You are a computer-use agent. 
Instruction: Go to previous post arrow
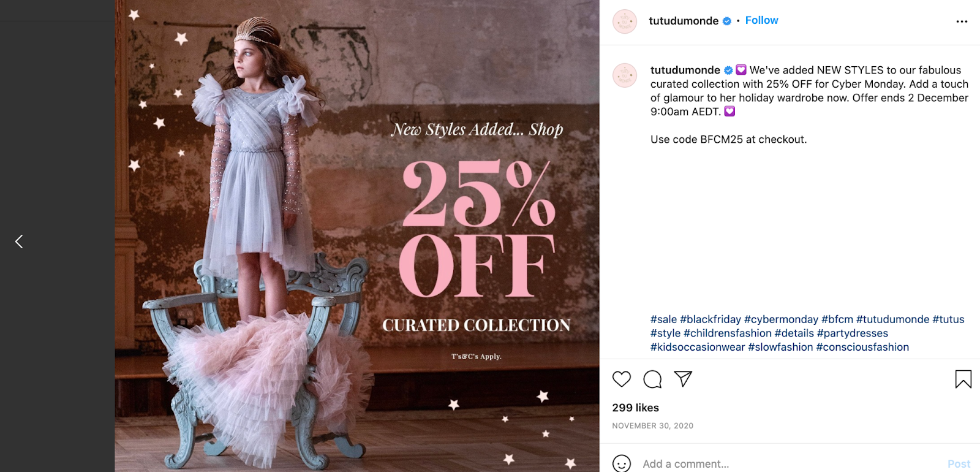point(19,242)
